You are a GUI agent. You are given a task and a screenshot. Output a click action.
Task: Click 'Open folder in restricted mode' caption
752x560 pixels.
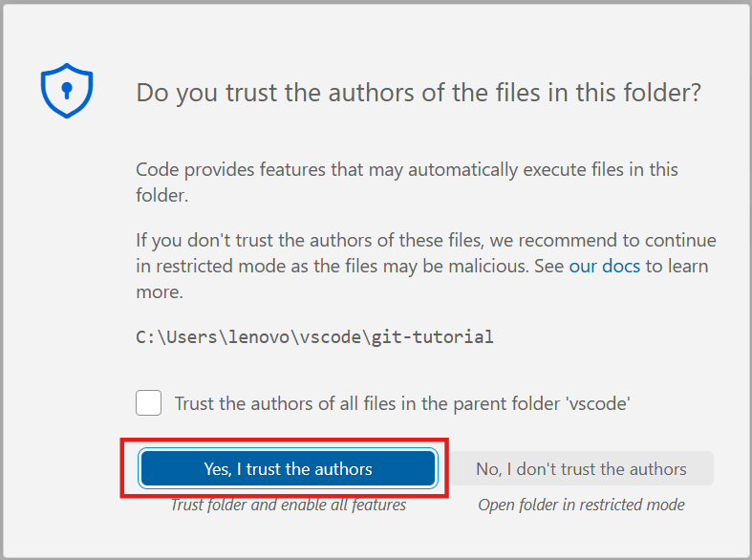581,505
